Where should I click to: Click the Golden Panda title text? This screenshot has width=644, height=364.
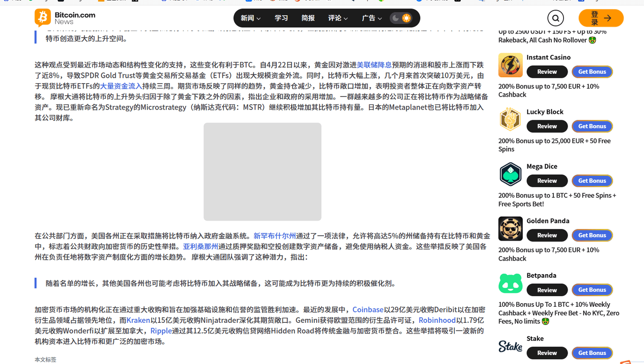(x=548, y=221)
